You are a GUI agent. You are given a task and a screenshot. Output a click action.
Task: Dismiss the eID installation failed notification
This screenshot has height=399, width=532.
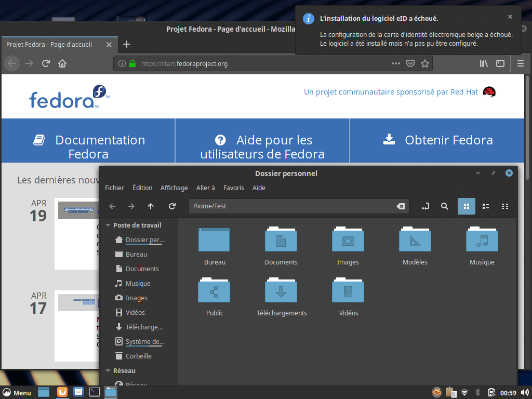[510, 17]
